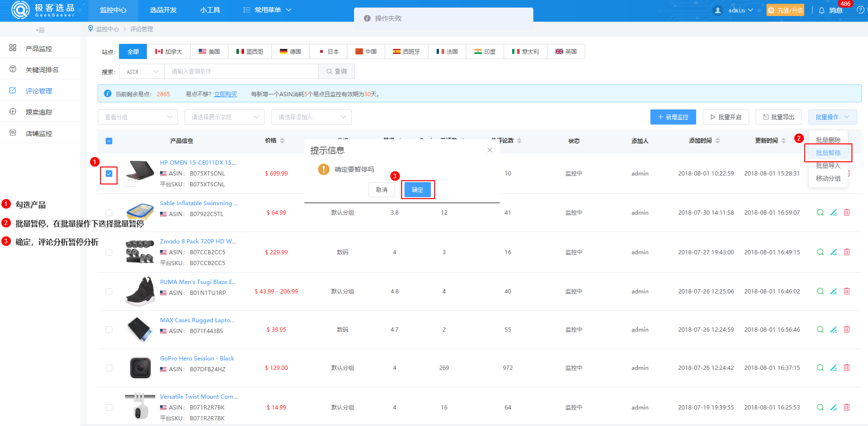This screenshot has height=426, width=868.
Task: Open the notifications bell icon
Action: (822, 10)
